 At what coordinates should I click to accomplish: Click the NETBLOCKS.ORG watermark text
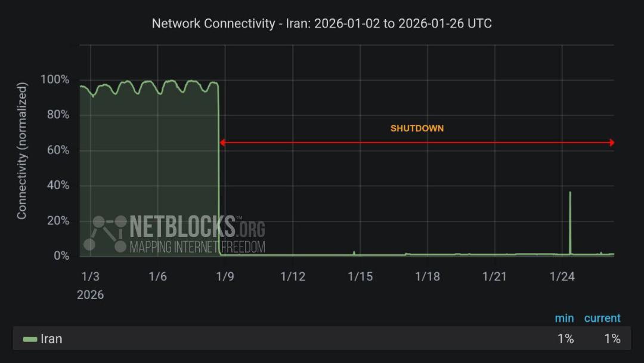click(x=197, y=226)
